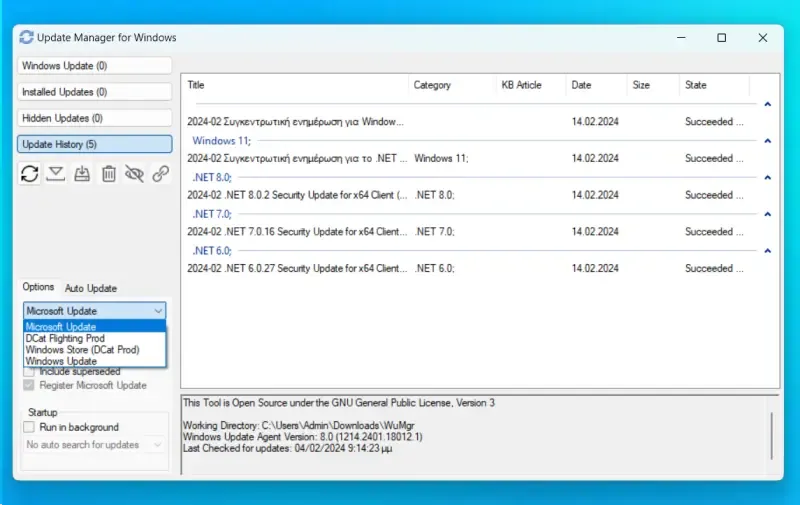Image resolution: width=800 pixels, height=505 pixels.
Task: Collapse the .NET 6.0; group
Action: click(767, 251)
